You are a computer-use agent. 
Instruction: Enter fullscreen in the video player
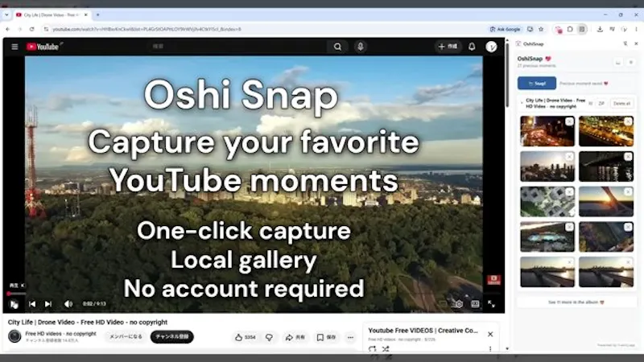tap(491, 304)
